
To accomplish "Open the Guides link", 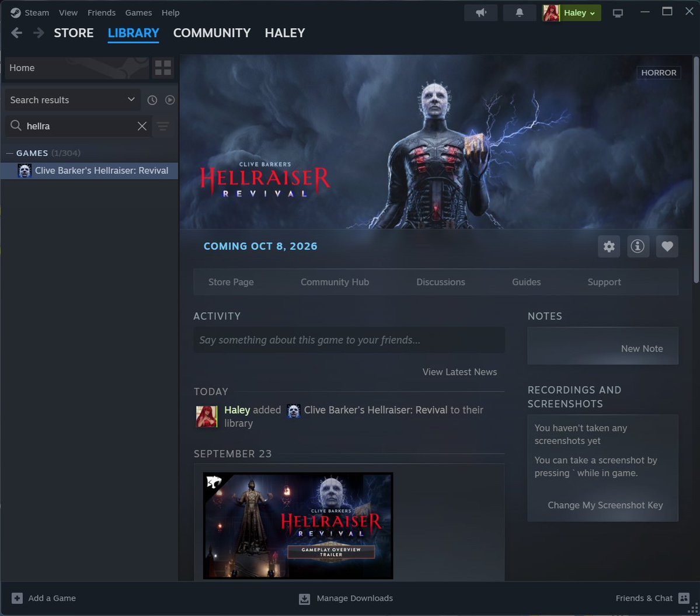I will 527,282.
